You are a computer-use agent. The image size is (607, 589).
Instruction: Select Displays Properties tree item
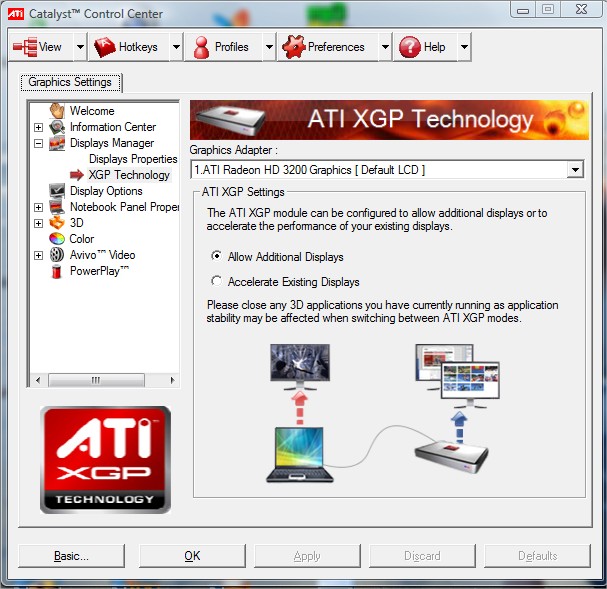[x=133, y=159]
